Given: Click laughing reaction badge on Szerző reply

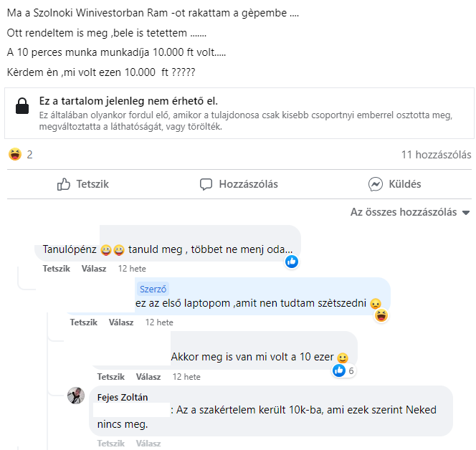Looking at the screenshot, I should click(381, 315).
